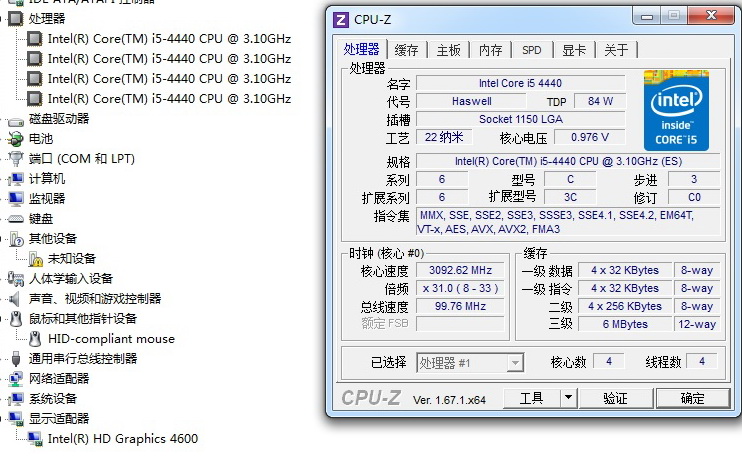The image size is (742, 476).
Task: Click the HID-compliant mouse device icon
Action: click(x=35, y=338)
